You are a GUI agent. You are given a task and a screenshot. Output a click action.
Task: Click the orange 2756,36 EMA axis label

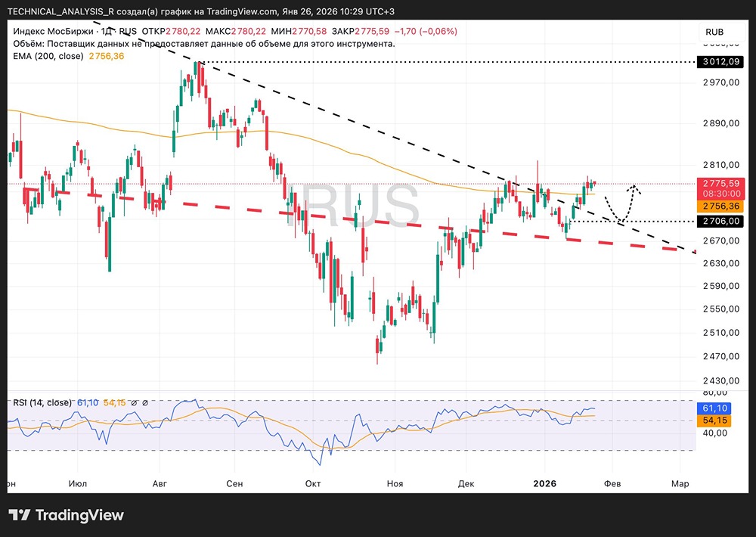pyautogui.click(x=721, y=206)
